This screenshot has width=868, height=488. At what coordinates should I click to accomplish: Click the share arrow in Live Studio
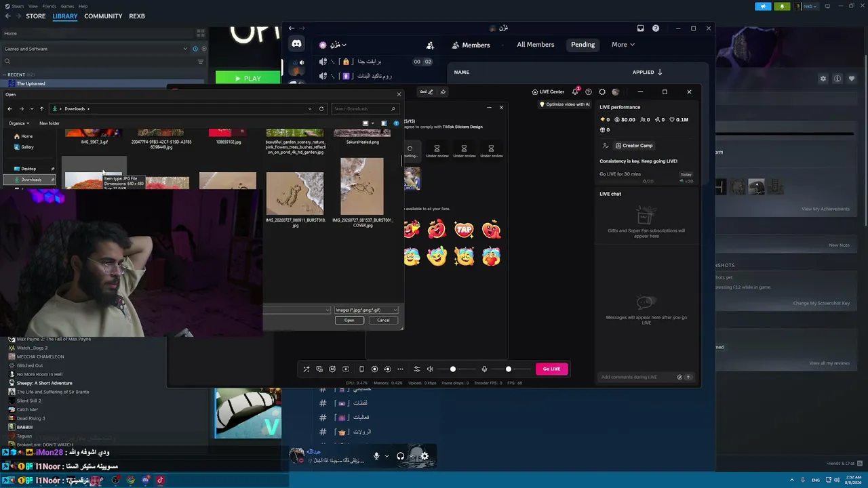click(x=443, y=91)
